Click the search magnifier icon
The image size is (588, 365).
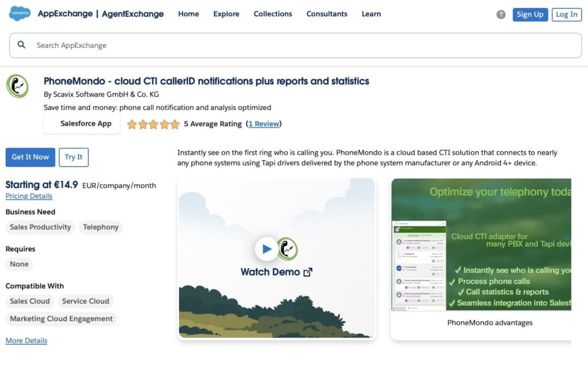coord(22,45)
